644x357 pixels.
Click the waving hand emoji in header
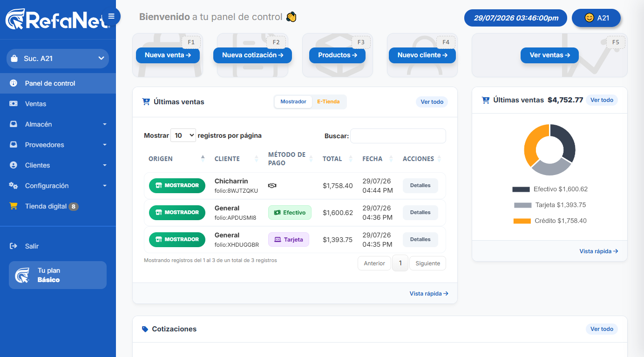[x=291, y=17]
